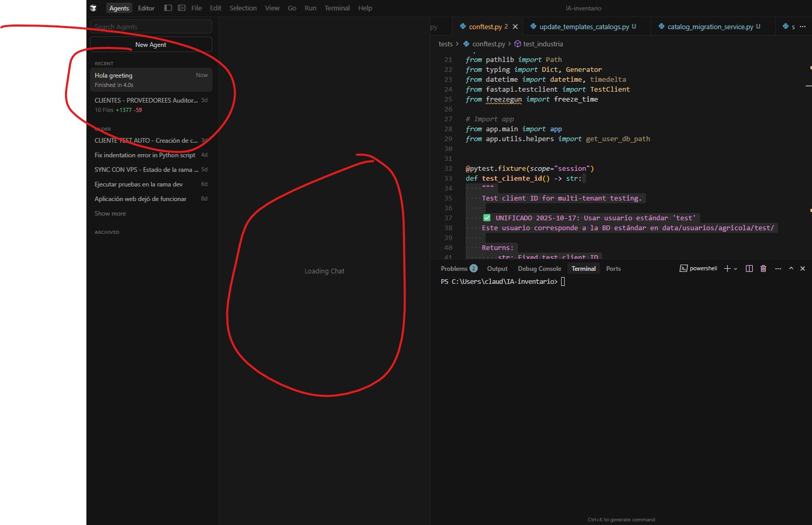Image resolution: width=812 pixels, height=525 pixels.
Task: Expand the ARCHIVED section
Action: (x=107, y=232)
